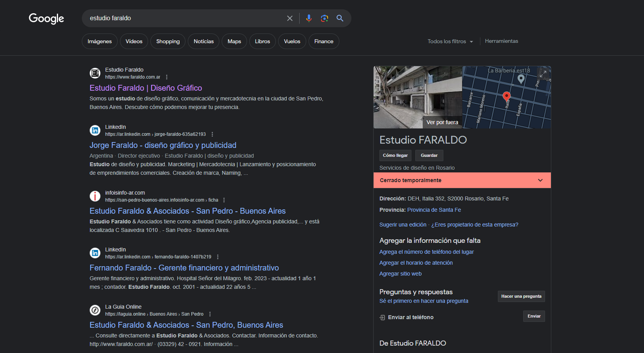Viewport: 644px width, 353px height.
Task: Expand the Cerrado temporalmente status
Action: (540, 180)
